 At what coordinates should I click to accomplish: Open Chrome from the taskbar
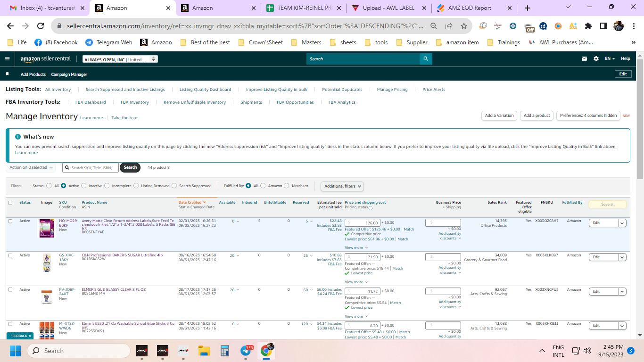(267, 351)
